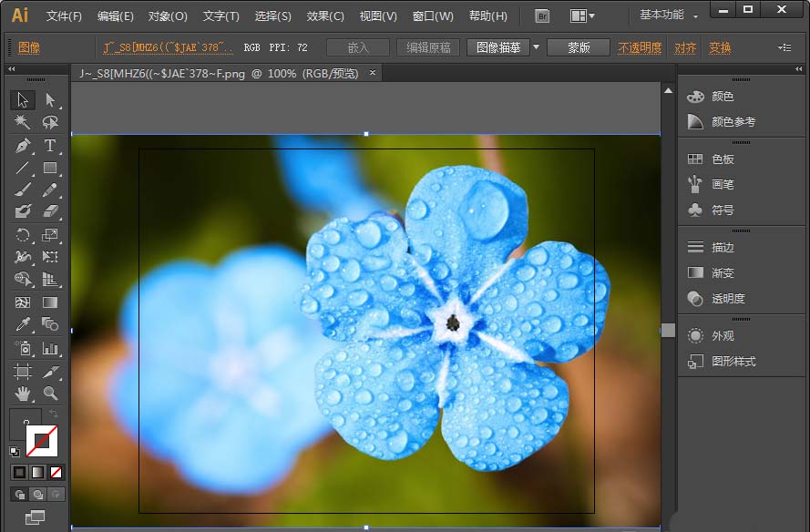Open Adobe Bridge with the Br icon
810x532 pixels.
(542, 15)
